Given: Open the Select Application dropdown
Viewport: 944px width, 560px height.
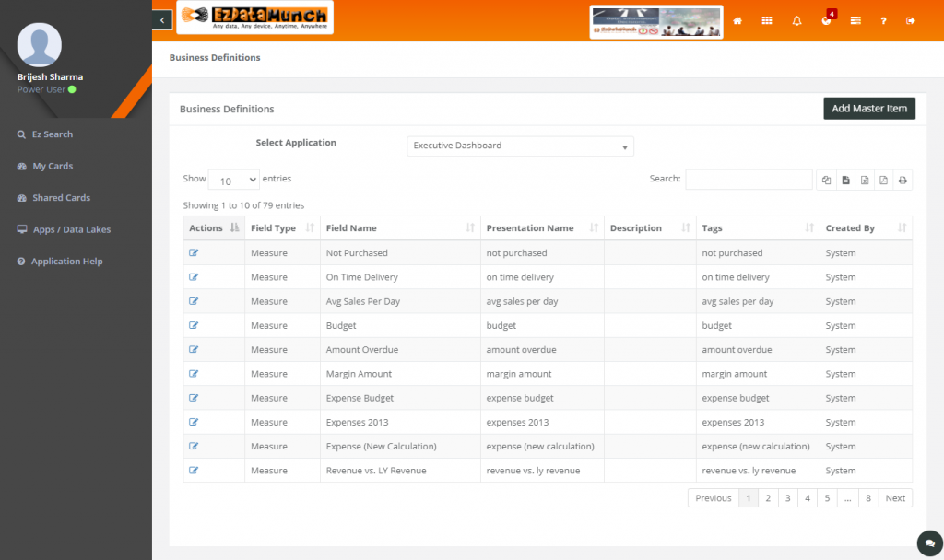Looking at the screenshot, I should coord(520,146).
